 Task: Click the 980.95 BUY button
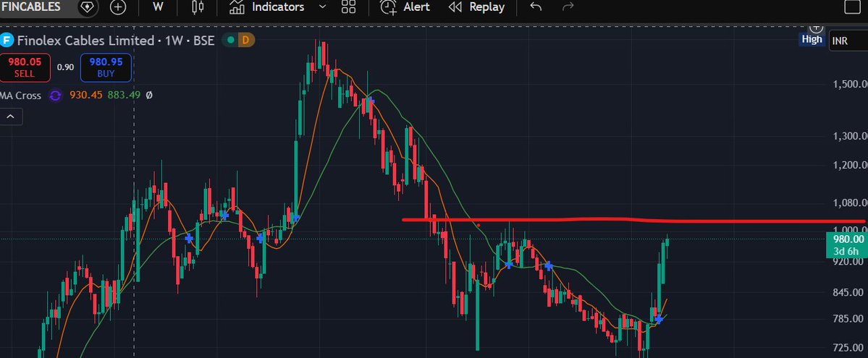106,67
